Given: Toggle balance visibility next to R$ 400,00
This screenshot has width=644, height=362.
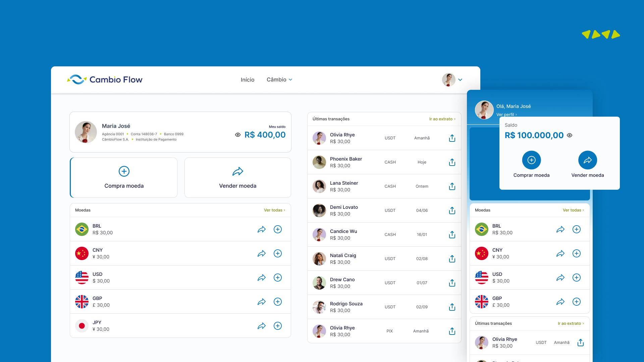Looking at the screenshot, I should pyautogui.click(x=238, y=135).
